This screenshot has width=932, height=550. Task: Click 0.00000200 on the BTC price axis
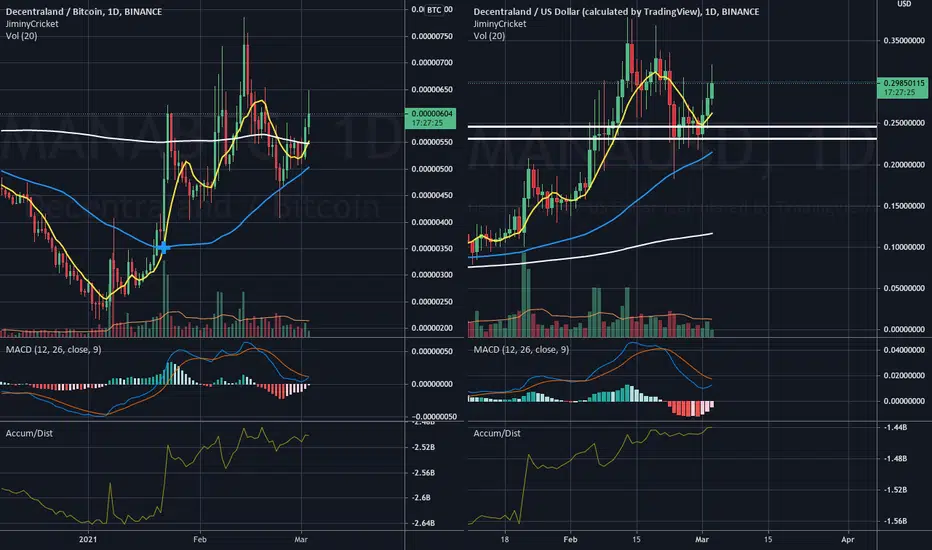tap(432, 328)
